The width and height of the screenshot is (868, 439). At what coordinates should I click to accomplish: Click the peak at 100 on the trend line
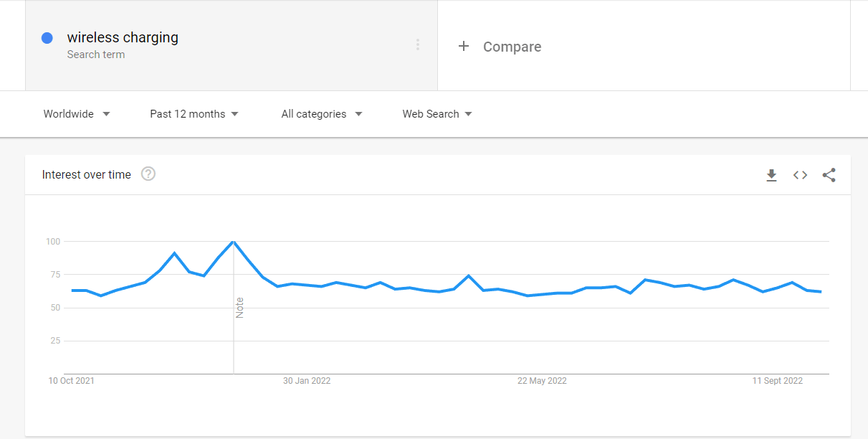click(234, 242)
